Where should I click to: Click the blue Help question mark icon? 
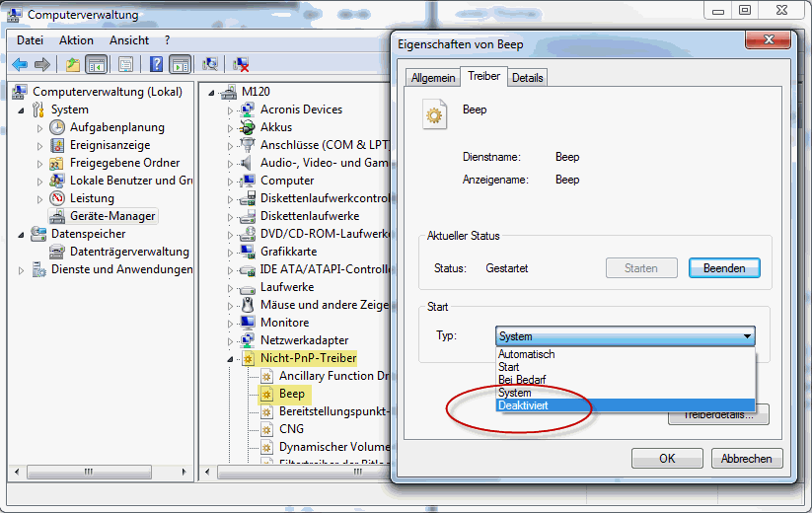pyautogui.click(x=154, y=64)
